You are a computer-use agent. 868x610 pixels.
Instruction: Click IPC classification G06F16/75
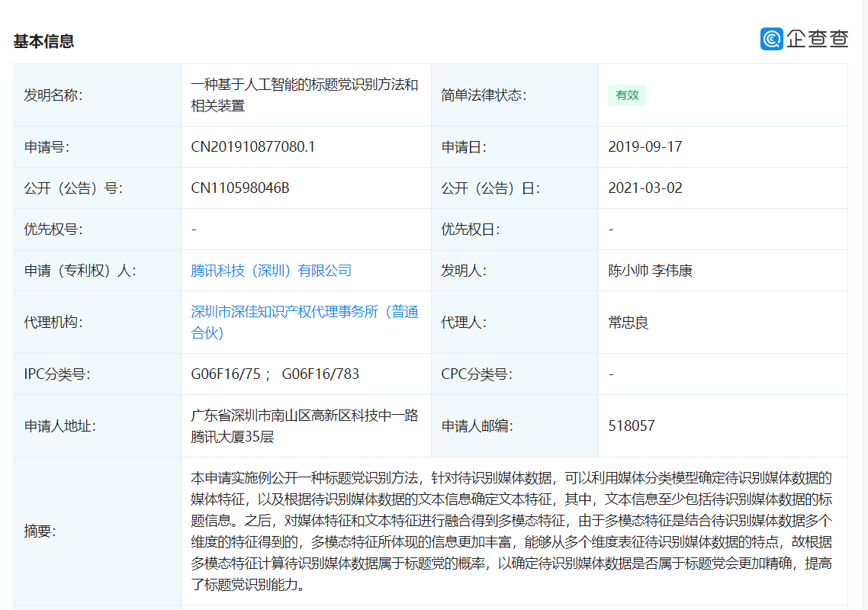point(226,374)
